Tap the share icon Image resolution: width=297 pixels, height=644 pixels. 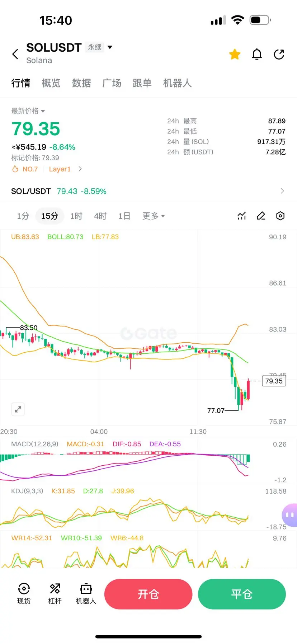279,54
